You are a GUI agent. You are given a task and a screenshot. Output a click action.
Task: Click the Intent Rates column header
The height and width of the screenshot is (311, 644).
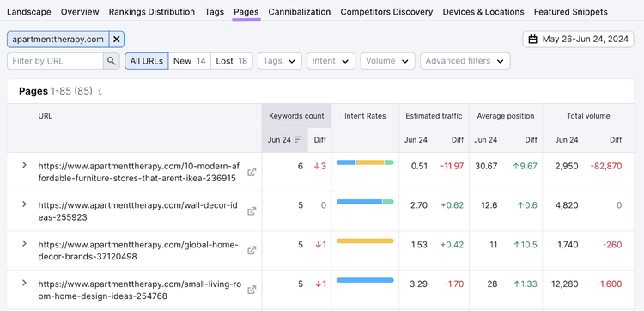point(365,116)
